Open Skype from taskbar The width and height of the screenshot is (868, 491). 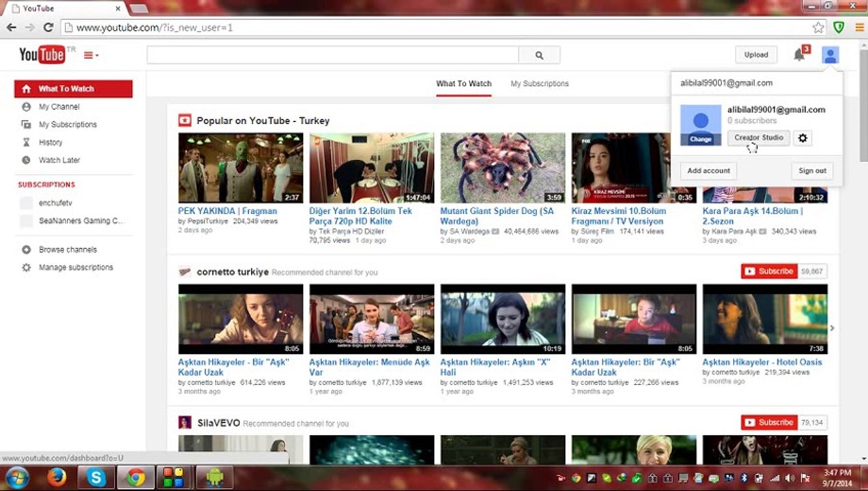click(x=96, y=477)
